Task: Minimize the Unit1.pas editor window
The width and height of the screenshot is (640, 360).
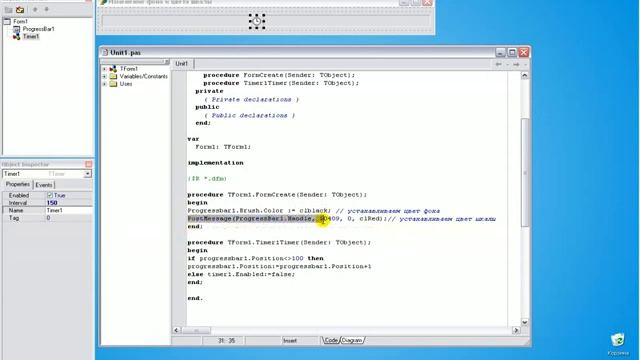Action: pos(500,52)
